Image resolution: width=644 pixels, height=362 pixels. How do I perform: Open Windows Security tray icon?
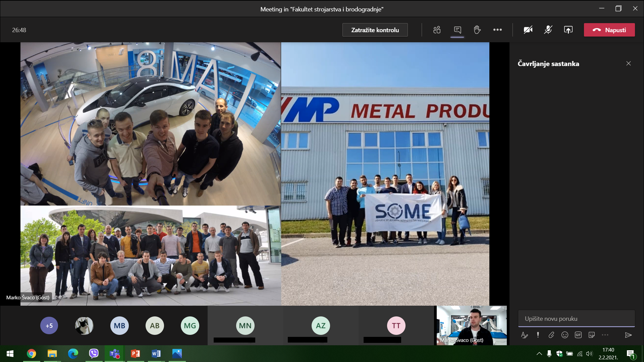[x=559, y=354]
